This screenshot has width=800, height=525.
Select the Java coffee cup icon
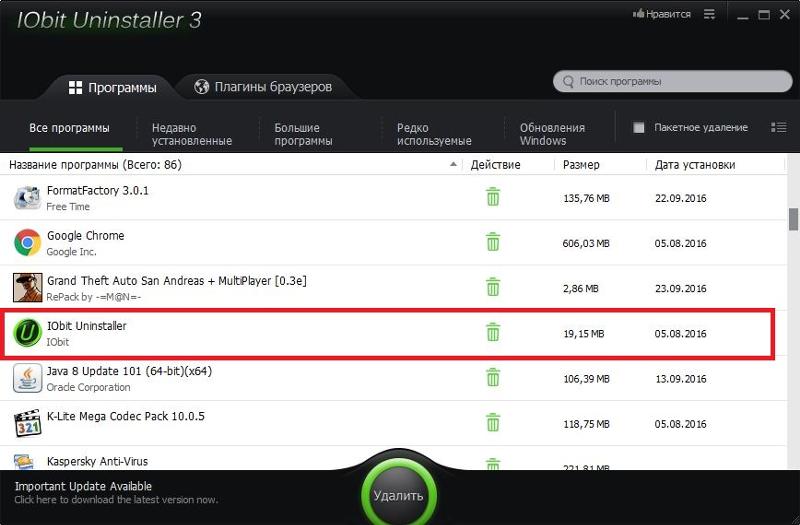click(27, 378)
